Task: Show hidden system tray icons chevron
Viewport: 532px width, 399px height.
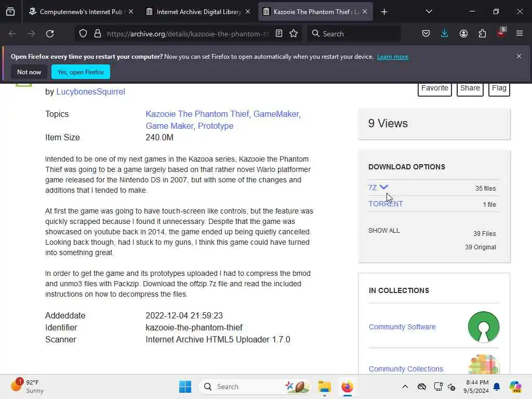Action: [405, 387]
